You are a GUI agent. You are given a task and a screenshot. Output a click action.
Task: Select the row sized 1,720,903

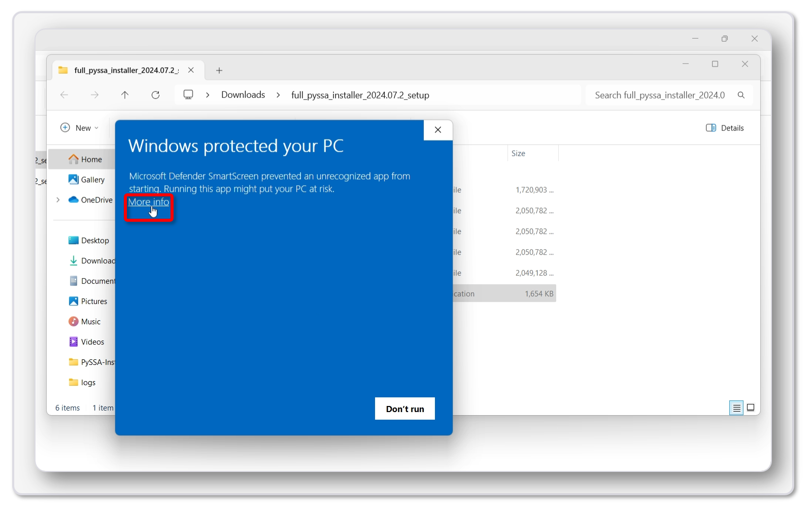coord(504,190)
